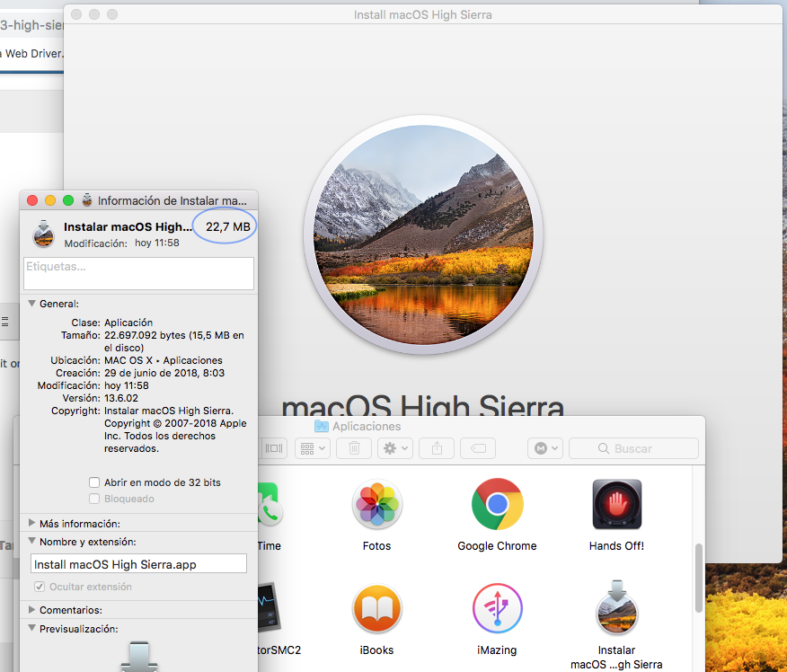Collapse the General section

click(x=31, y=304)
